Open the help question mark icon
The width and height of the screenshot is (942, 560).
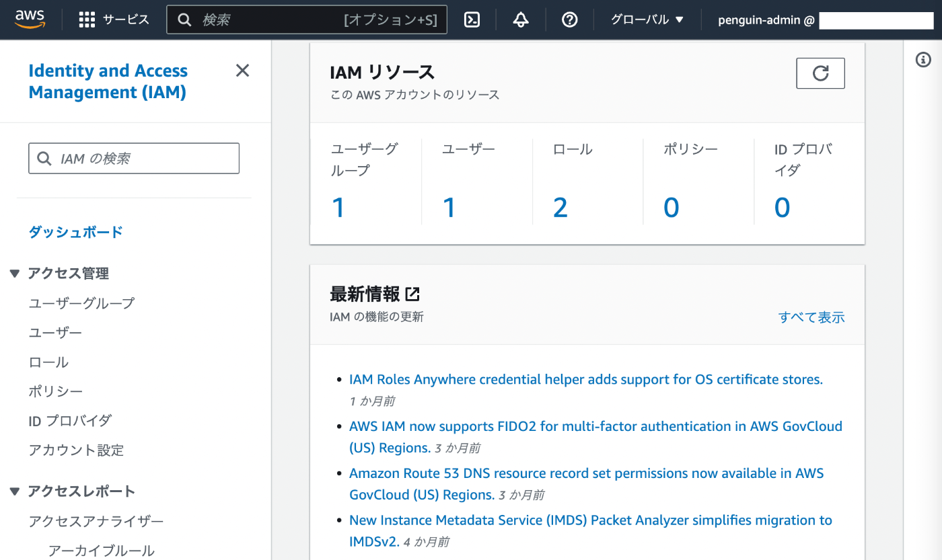point(569,20)
